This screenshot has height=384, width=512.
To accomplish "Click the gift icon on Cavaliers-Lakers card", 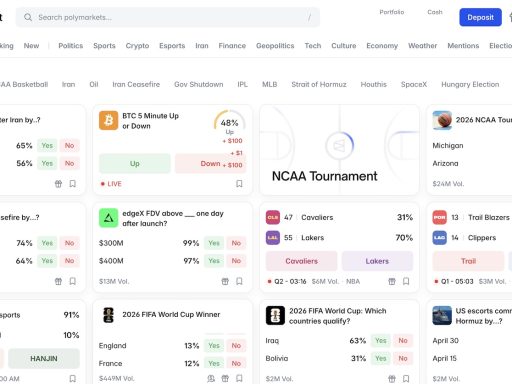I will coord(392,281).
